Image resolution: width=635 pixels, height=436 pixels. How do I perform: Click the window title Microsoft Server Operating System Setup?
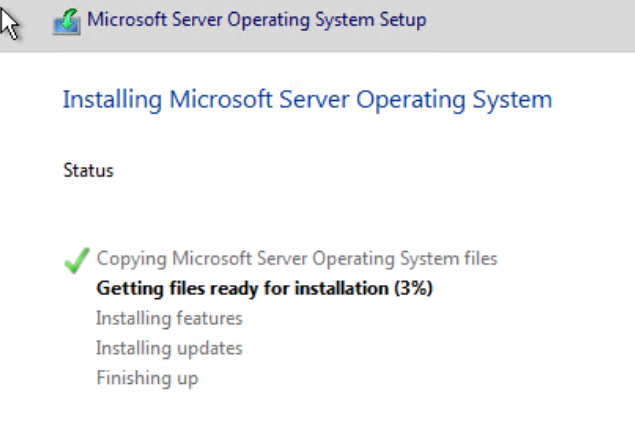coord(257,20)
